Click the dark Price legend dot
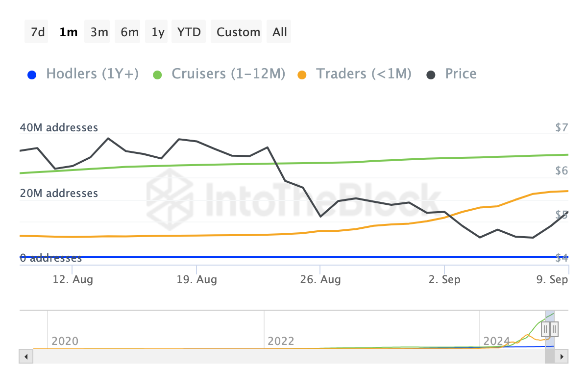Viewport: 588px width, 392px height. (431, 75)
